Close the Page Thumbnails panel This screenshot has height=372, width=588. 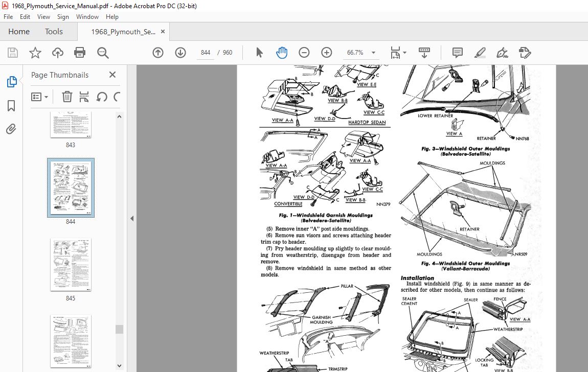pyautogui.click(x=112, y=75)
